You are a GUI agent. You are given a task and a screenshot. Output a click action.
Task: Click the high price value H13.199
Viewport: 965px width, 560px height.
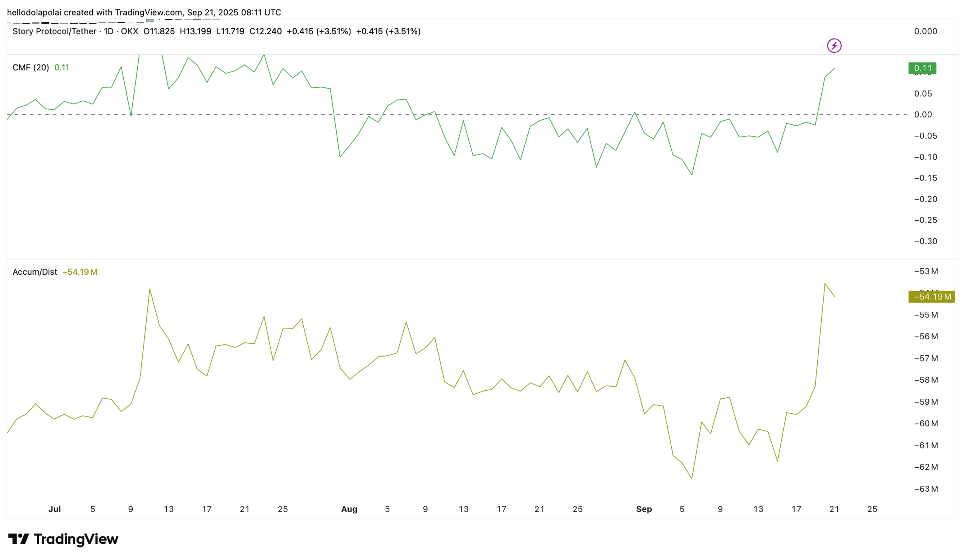point(195,31)
